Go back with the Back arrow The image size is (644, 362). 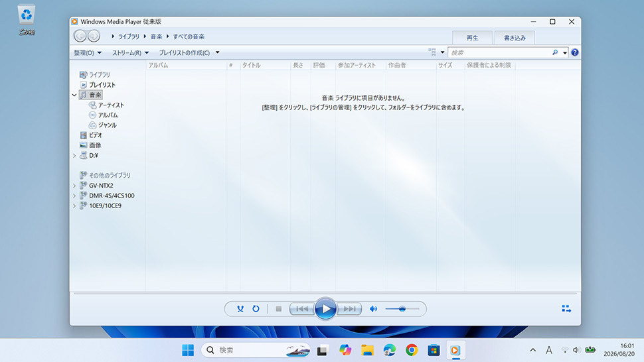(x=80, y=36)
